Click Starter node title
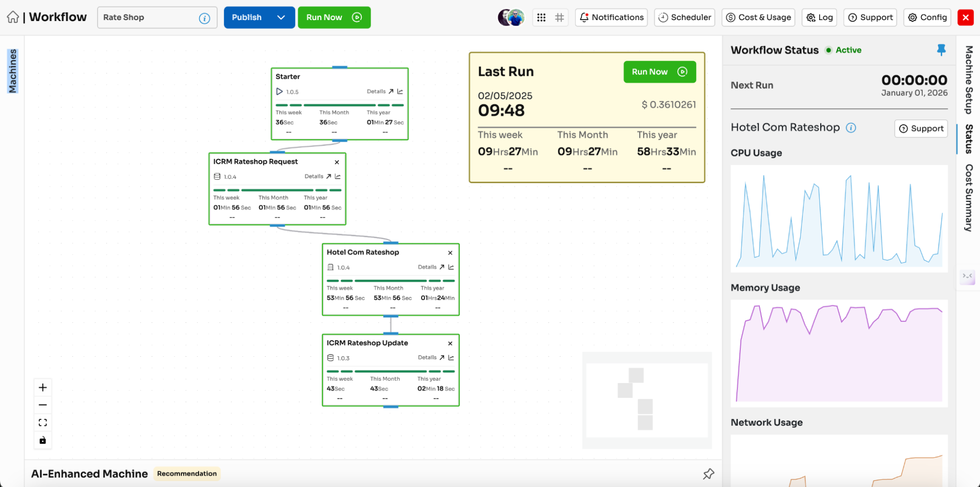This screenshot has height=487, width=980. (288, 77)
